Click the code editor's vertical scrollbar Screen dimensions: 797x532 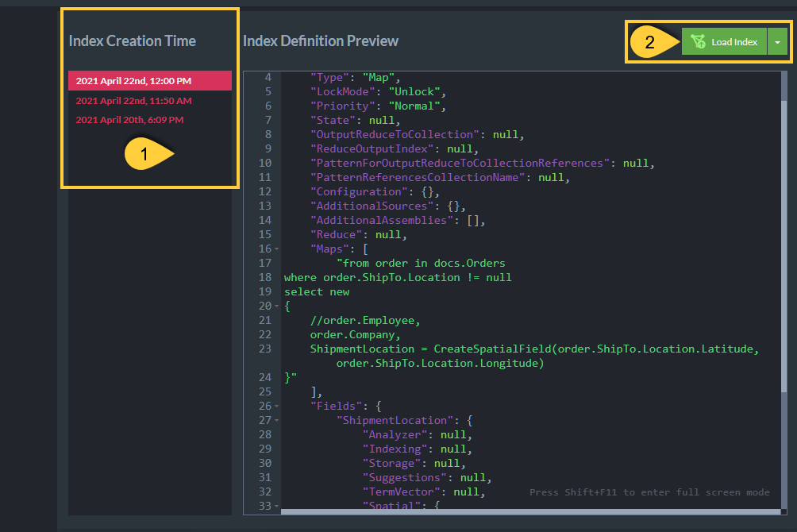(784, 247)
